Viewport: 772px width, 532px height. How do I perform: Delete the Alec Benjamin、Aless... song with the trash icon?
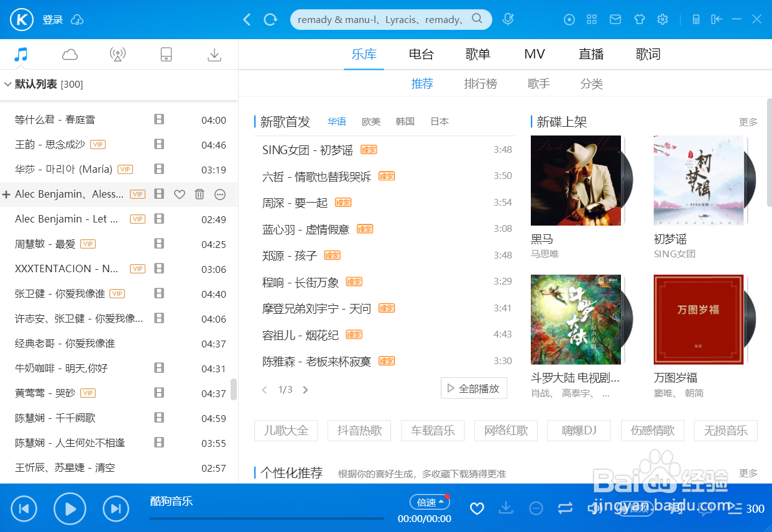tap(200, 195)
